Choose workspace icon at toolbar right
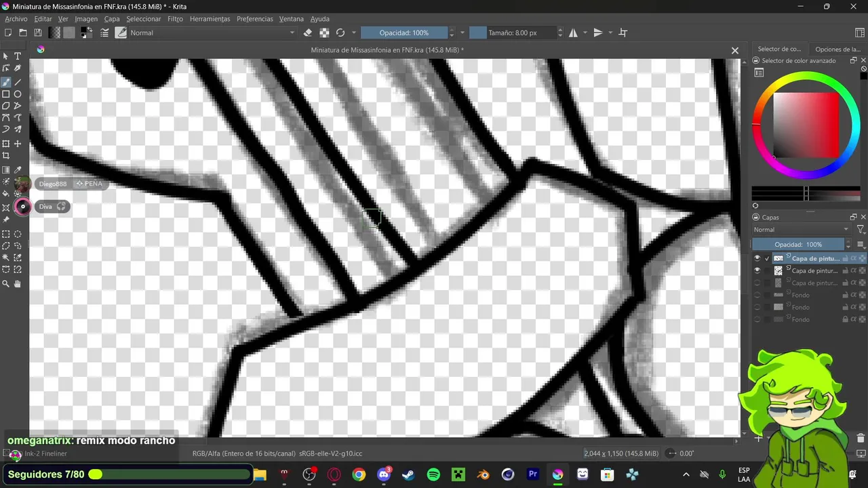Viewport: 868px width, 488px height. [x=860, y=33]
